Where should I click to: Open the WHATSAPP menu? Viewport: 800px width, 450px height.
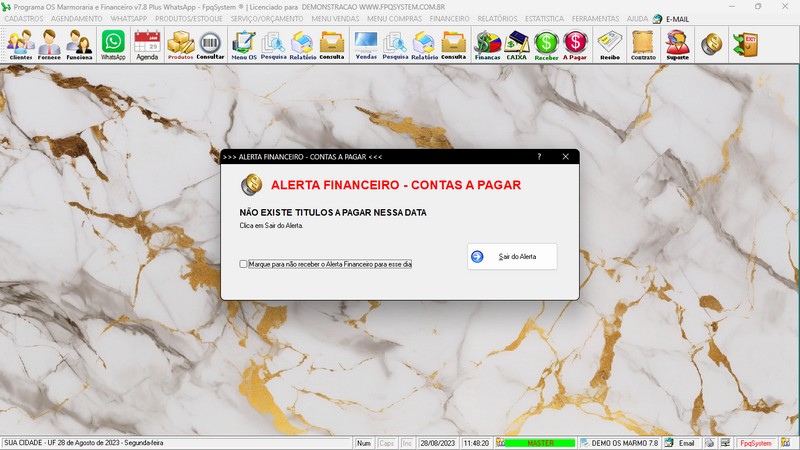pos(129,19)
